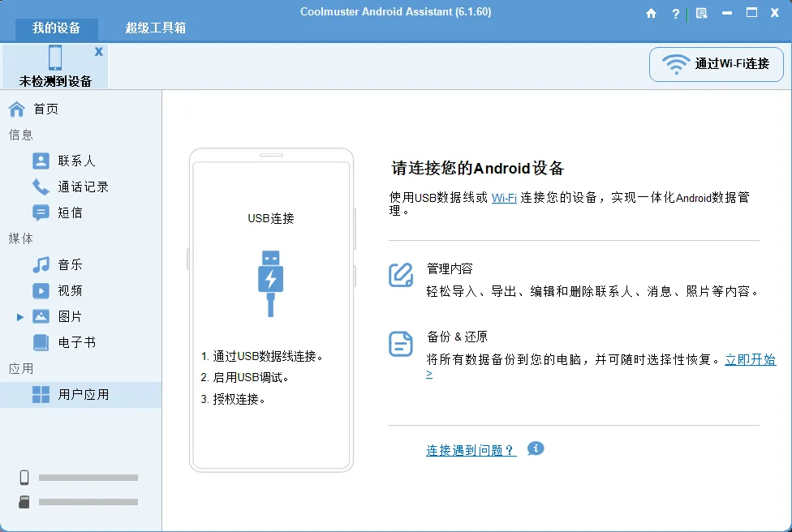Image resolution: width=792 pixels, height=532 pixels.
Task: Click the house icon beside 首页
Action: (17, 109)
